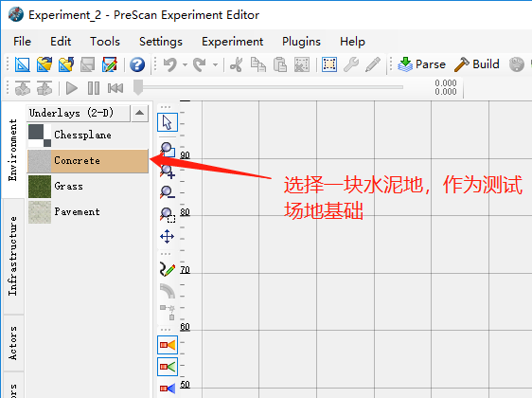
Task: Click the wrench settings icon
Action: (351, 64)
